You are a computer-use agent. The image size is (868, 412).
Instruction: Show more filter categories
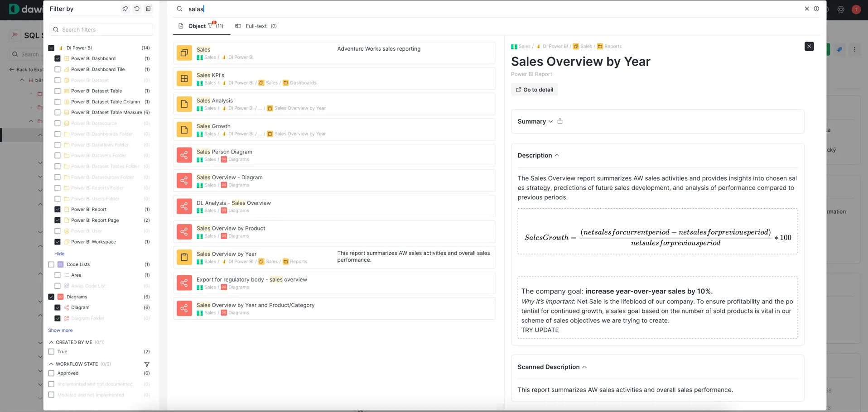coord(60,331)
